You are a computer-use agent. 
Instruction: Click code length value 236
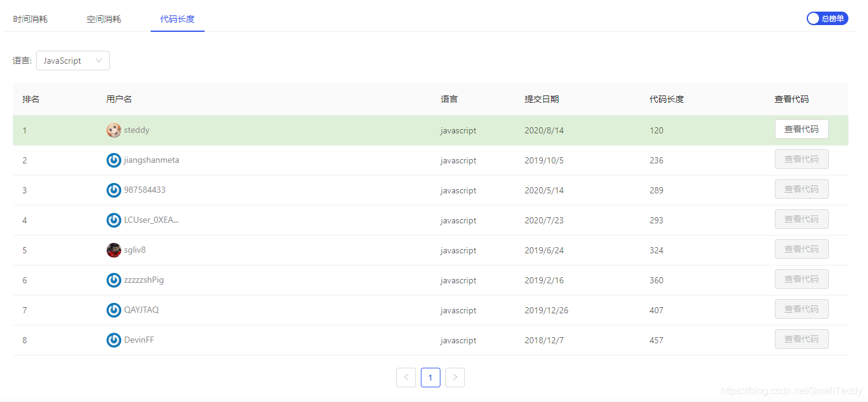click(657, 161)
